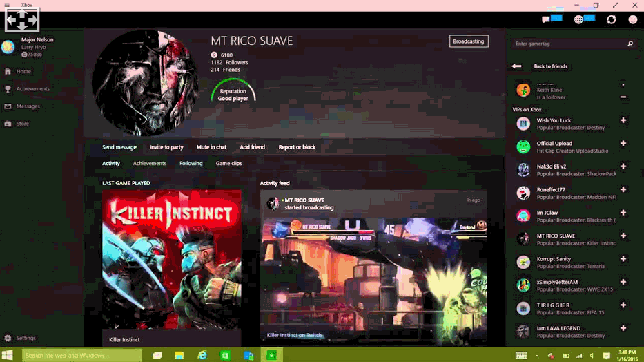This screenshot has width=644, height=362.
Task: Open Wish You Luck's profile avatar
Action: point(523,124)
